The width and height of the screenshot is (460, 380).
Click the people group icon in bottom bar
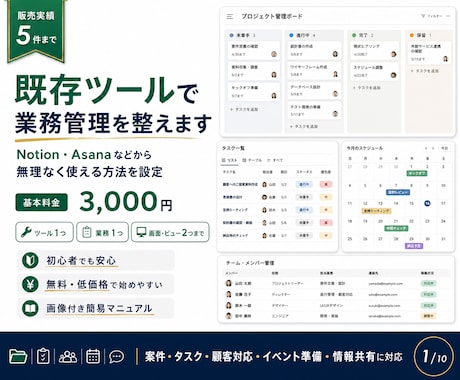pyautogui.click(x=68, y=357)
